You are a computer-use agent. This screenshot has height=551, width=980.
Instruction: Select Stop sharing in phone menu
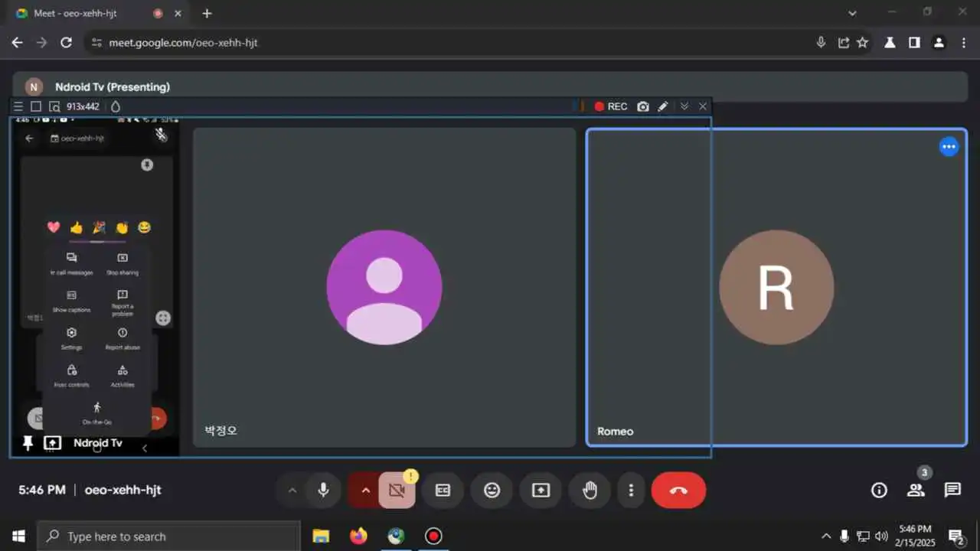pos(122,264)
